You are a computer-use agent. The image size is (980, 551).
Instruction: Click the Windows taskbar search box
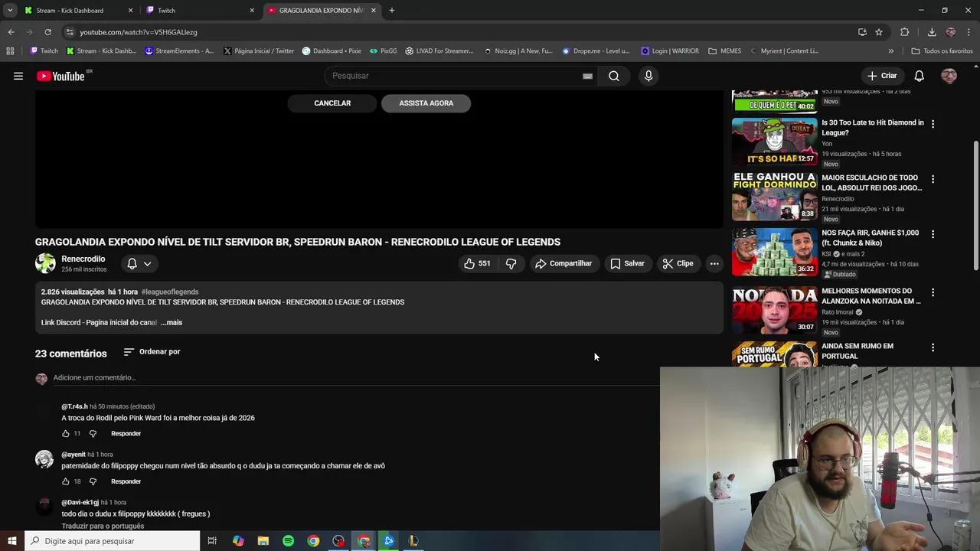pos(112,541)
